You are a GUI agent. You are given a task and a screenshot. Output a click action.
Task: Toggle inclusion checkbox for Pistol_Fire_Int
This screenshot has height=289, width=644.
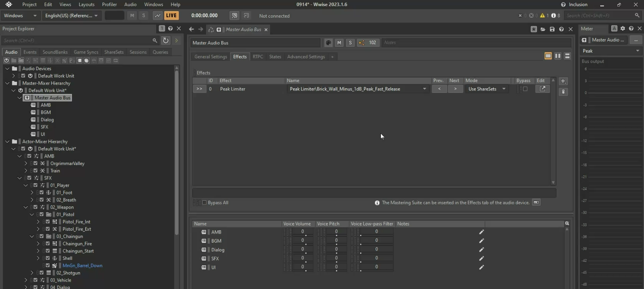tap(48, 222)
